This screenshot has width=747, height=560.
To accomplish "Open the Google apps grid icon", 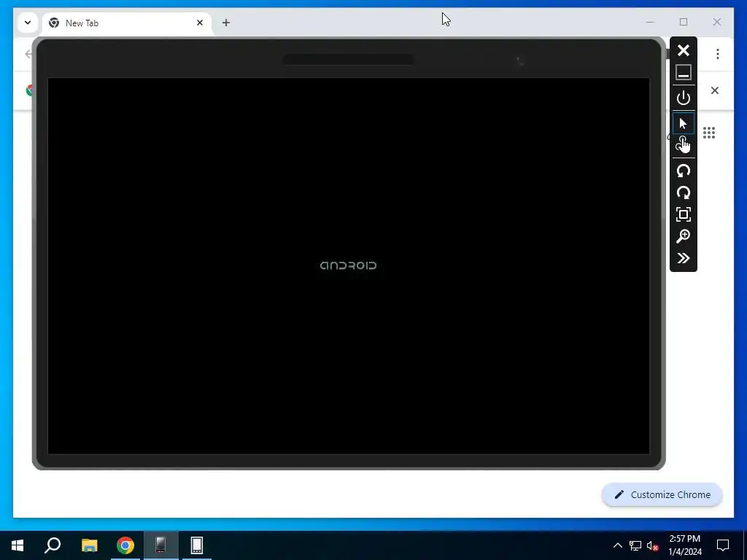I will (x=709, y=133).
